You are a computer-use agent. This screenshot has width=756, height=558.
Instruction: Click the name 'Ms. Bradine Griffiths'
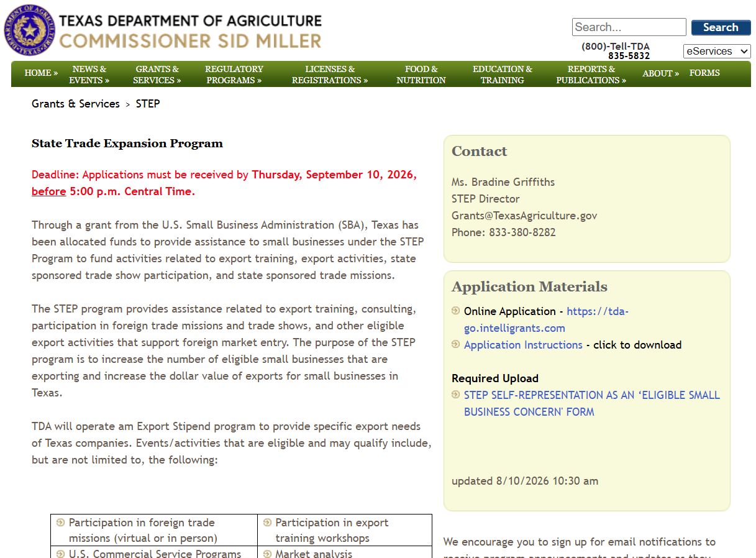point(503,182)
